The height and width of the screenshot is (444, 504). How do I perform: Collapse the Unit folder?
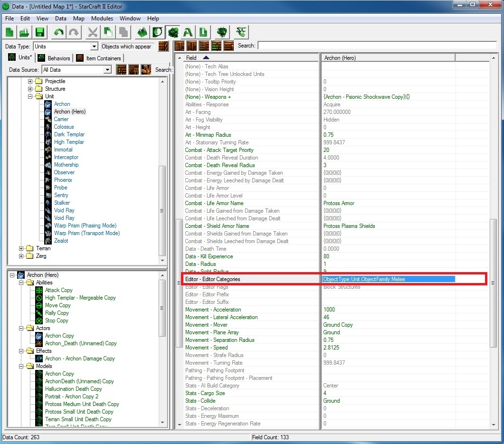click(30, 96)
